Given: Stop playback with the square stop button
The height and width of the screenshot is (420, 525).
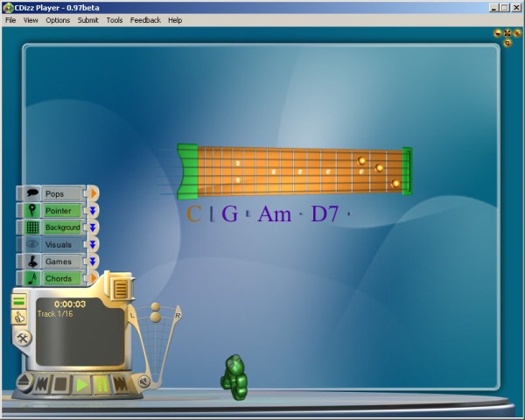Looking at the screenshot, I should 60,384.
